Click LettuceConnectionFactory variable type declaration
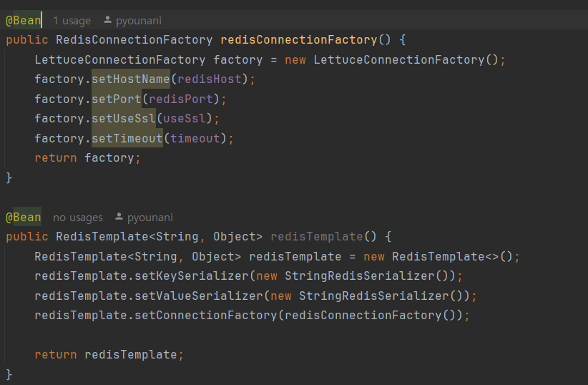This screenshot has height=385, width=588. 120,59
